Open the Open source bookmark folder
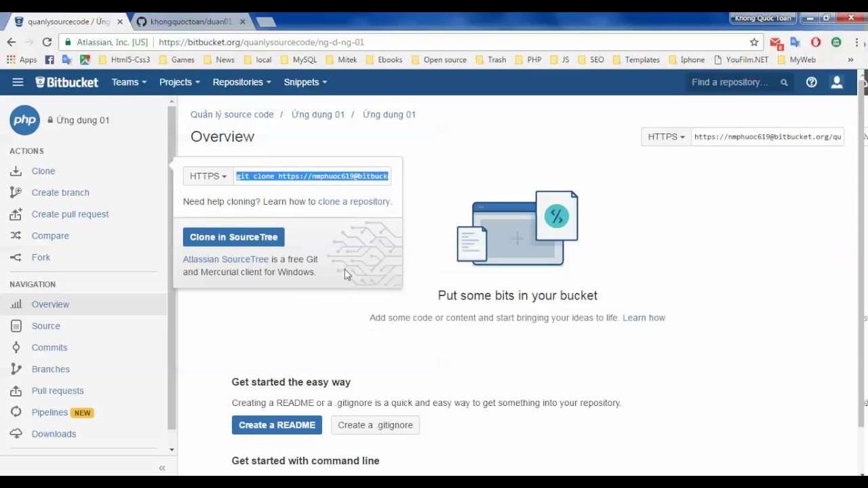The width and height of the screenshot is (868, 488). click(x=439, y=60)
